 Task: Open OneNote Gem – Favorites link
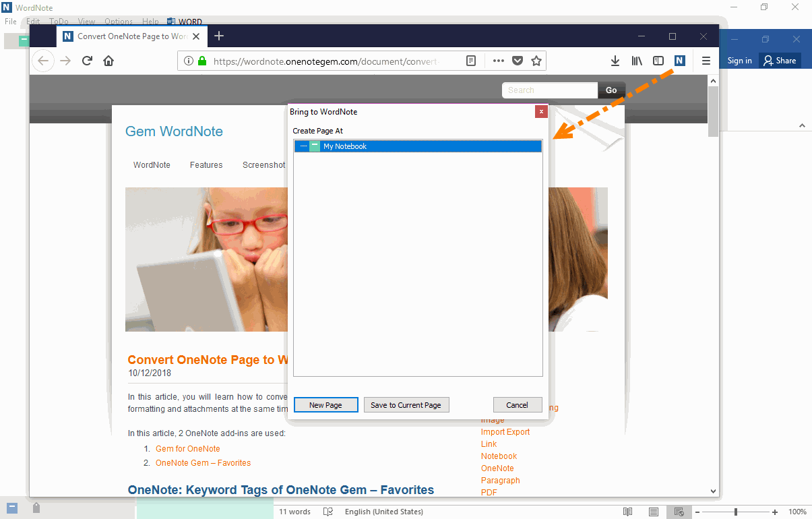tap(203, 463)
